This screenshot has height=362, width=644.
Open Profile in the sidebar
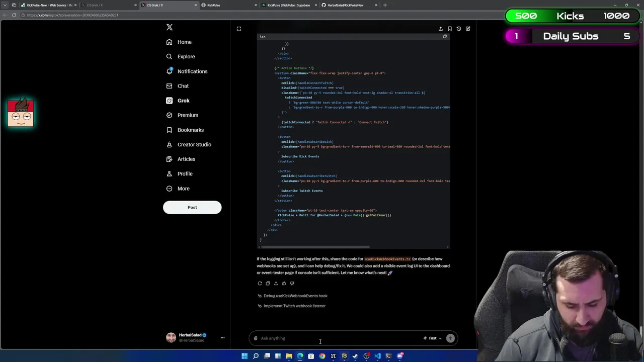[180, 173]
